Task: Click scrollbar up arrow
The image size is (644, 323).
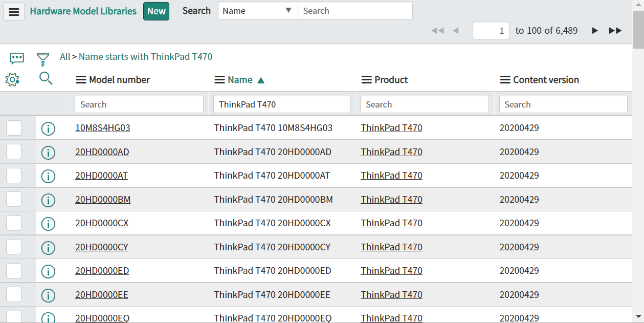Action: pyautogui.click(x=638, y=5)
